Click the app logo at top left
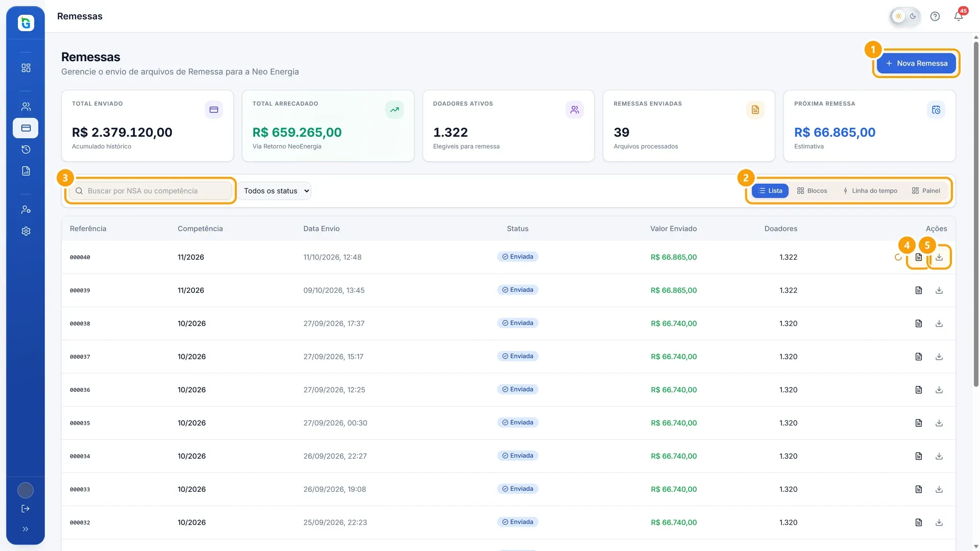 26,23
